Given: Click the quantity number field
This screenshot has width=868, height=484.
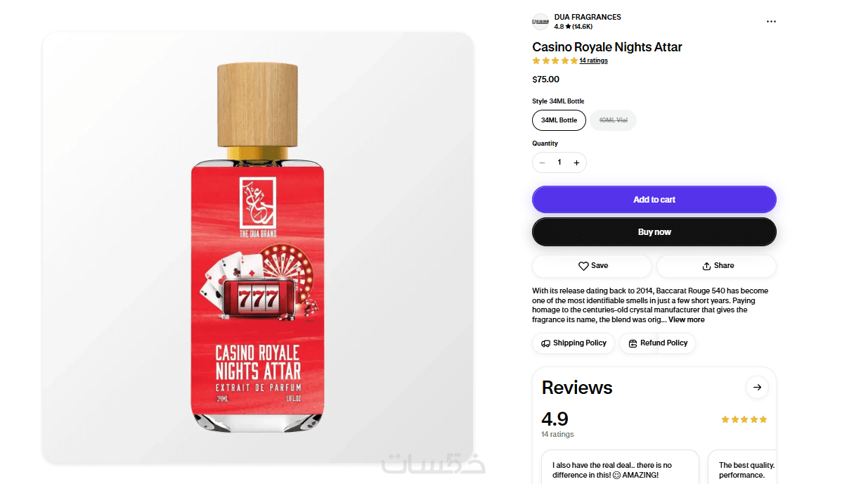Looking at the screenshot, I should (559, 163).
